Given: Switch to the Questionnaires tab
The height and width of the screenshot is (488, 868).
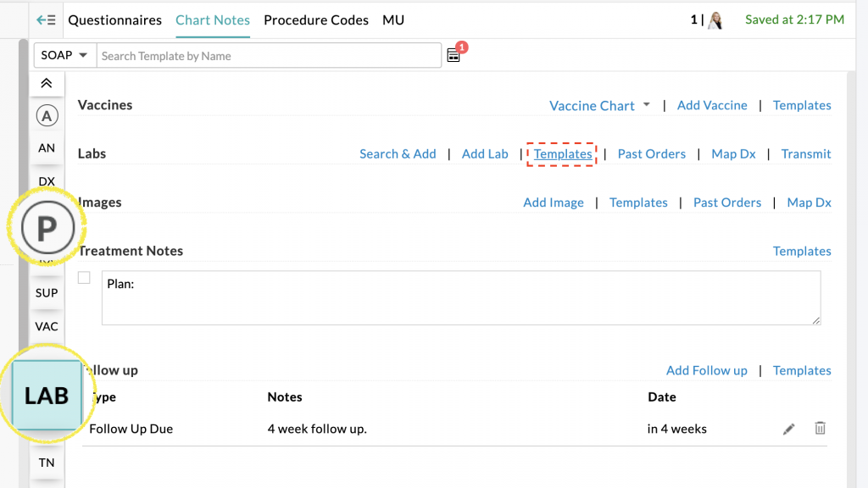Looking at the screenshot, I should coord(114,20).
